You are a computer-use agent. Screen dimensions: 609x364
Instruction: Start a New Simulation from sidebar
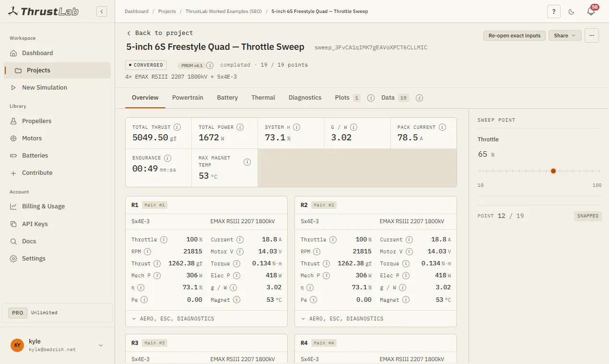tap(58, 88)
